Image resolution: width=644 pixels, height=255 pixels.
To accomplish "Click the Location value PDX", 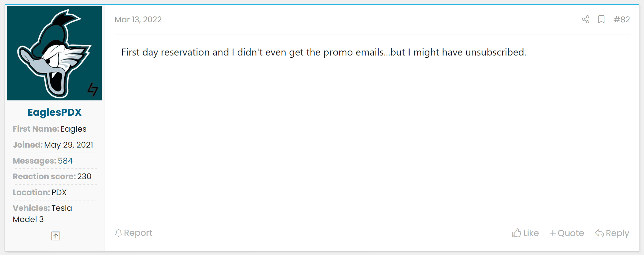I will 59,192.
